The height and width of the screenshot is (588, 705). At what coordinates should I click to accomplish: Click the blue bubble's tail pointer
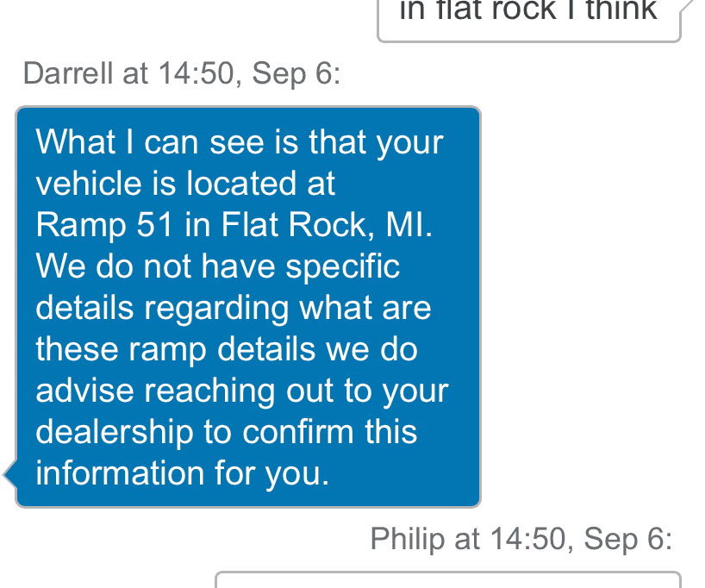(9, 473)
